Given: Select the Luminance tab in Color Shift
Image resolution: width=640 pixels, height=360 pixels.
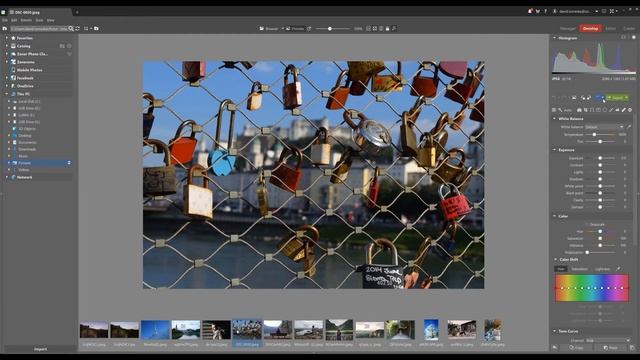Looking at the screenshot, I should point(602,269).
